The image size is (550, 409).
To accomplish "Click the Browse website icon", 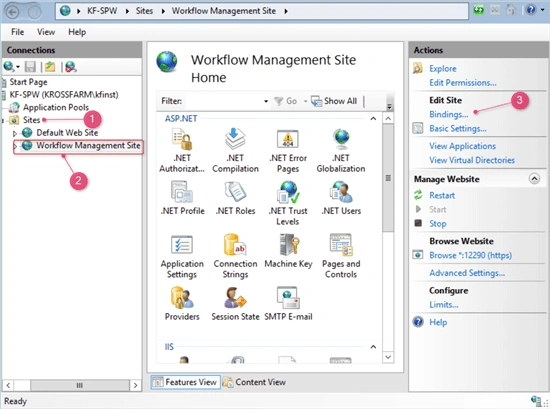I will click(x=418, y=255).
